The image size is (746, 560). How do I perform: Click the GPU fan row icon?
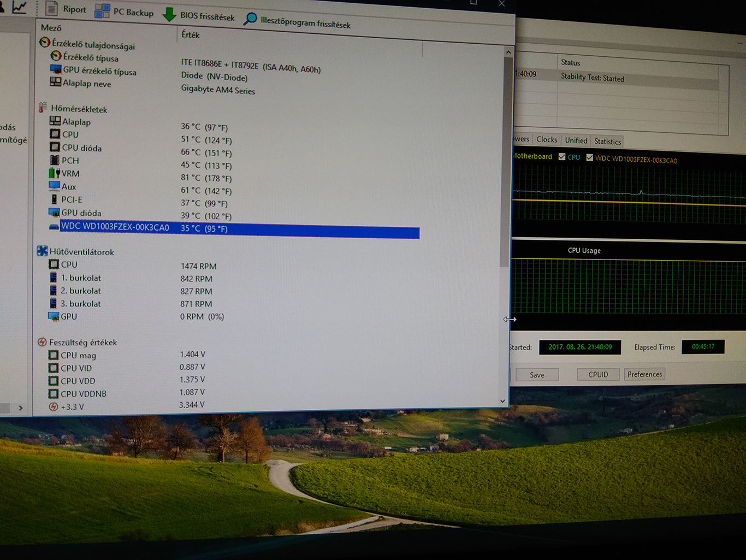click(54, 316)
